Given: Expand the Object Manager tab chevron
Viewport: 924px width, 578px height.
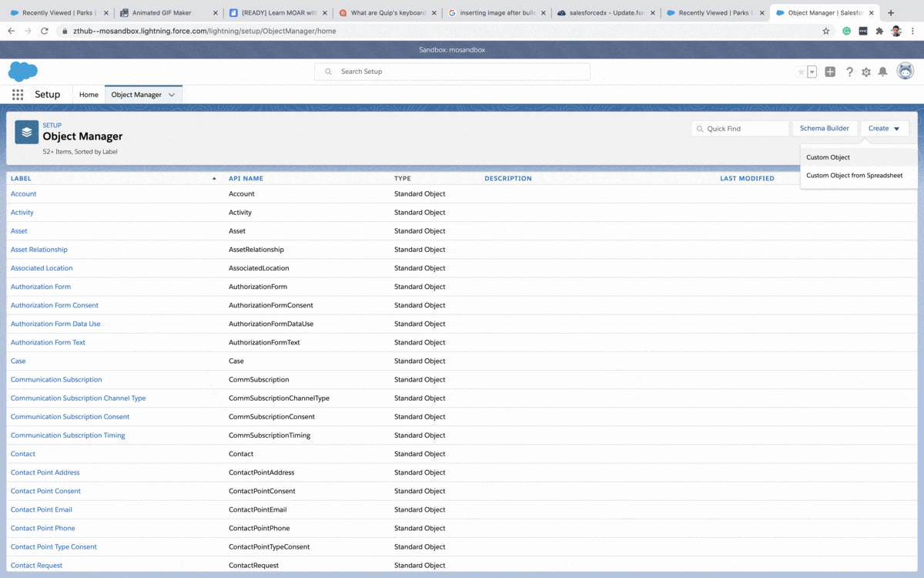Looking at the screenshot, I should (172, 95).
